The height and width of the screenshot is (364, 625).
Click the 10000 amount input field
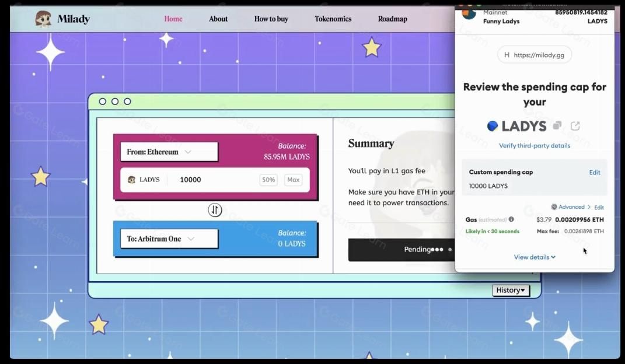215,180
